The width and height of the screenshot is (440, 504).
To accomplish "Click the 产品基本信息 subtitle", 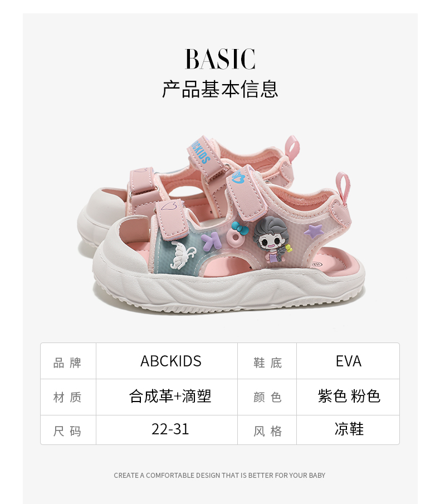I will tap(220, 89).
